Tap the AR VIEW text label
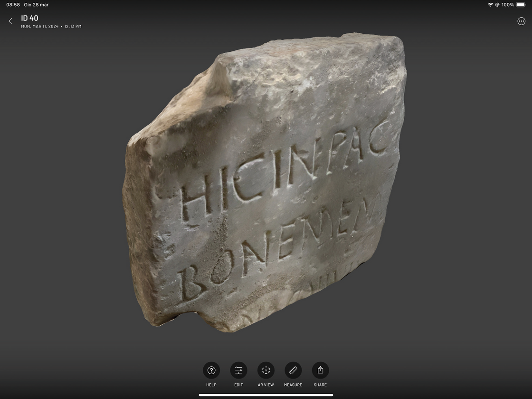The height and width of the screenshot is (399, 532). [266, 385]
